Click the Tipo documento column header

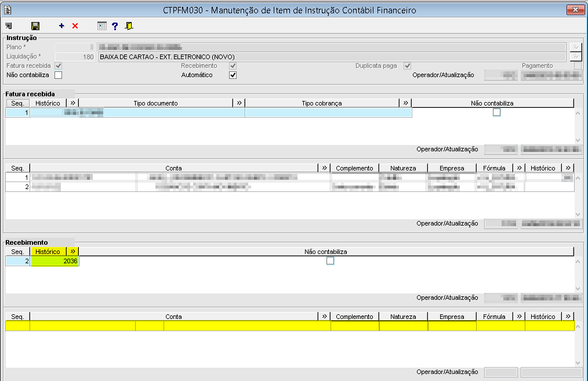pos(155,103)
